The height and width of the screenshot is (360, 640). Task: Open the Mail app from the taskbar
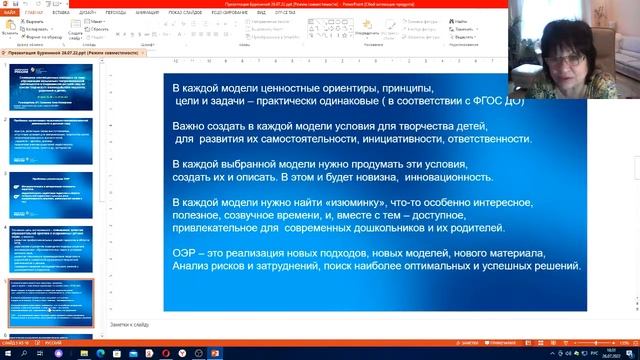pyautogui.click(x=133, y=353)
